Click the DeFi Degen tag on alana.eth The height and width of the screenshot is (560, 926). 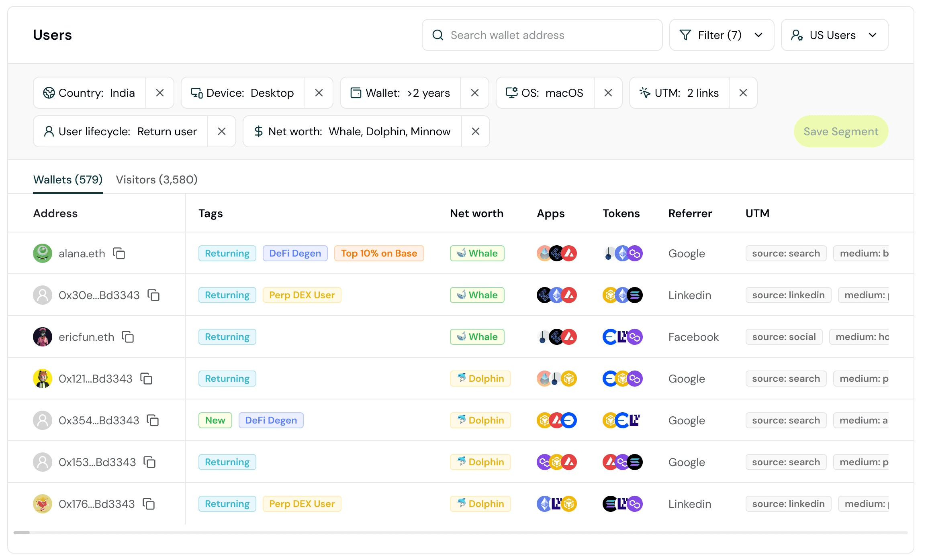pyautogui.click(x=295, y=253)
